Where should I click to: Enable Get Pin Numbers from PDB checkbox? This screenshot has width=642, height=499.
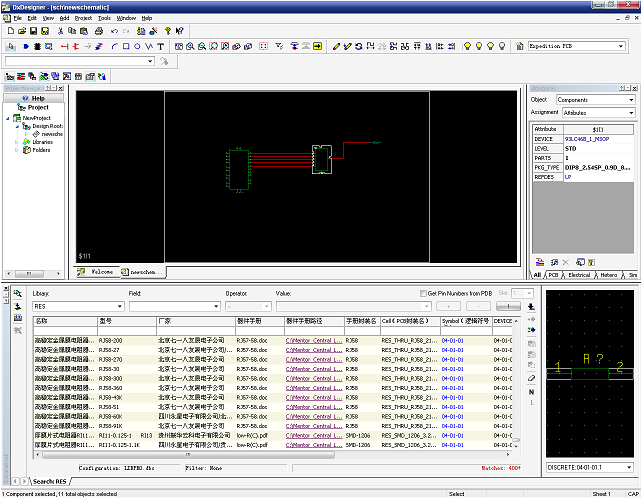pyautogui.click(x=424, y=293)
